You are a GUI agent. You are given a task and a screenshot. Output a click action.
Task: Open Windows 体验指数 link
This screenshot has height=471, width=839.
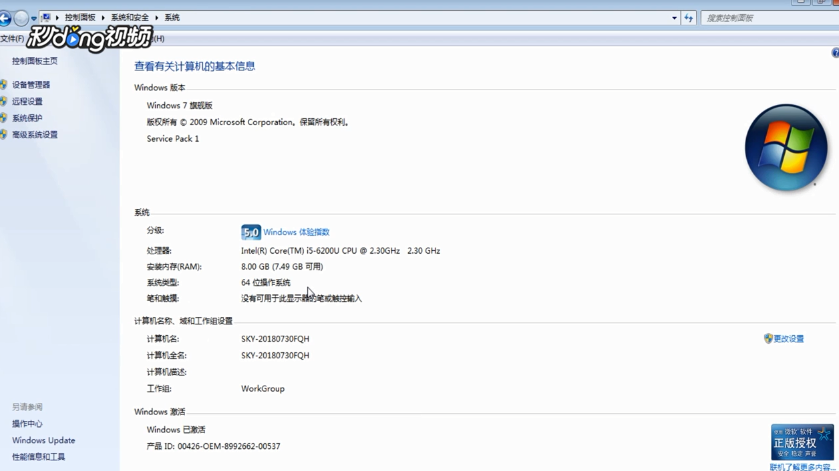[x=296, y=232]
